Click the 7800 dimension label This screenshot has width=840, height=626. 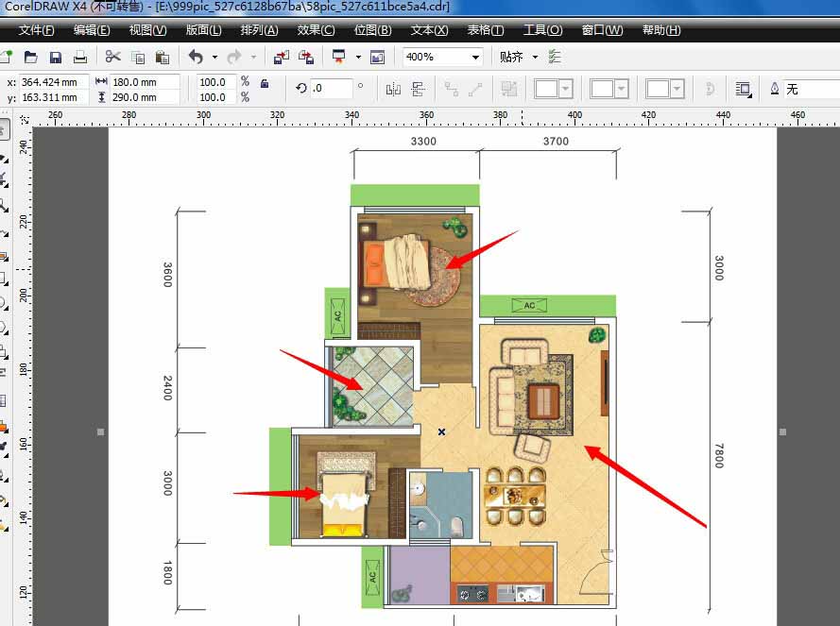(x=719, y=456)
